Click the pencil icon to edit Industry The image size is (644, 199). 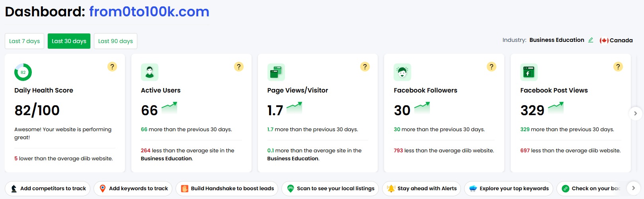coord(591,40)
